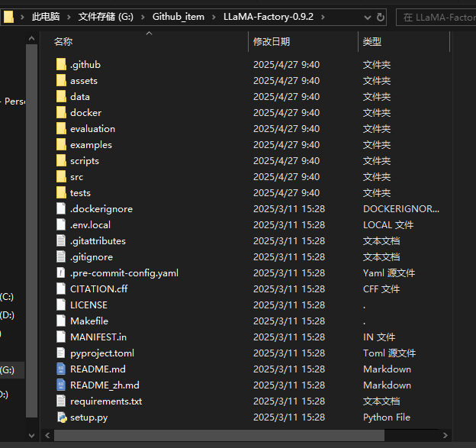476x448 pixels.
Task: Click the MANIFEST.in file icon
Action: (x=61, y=337)
